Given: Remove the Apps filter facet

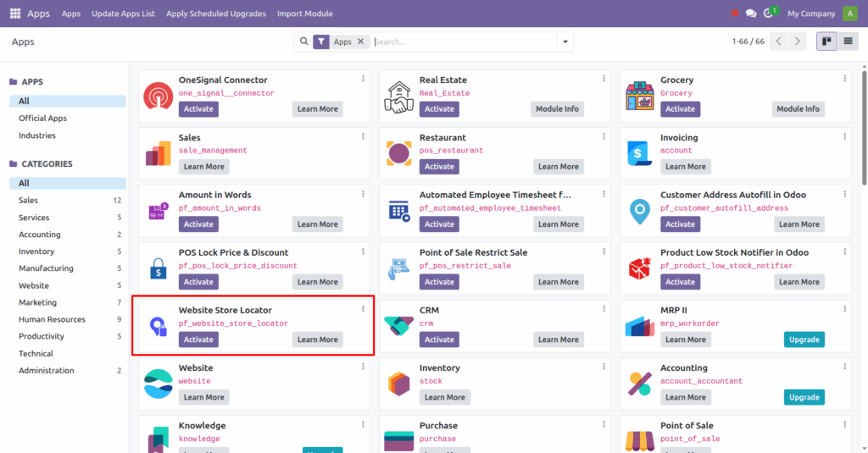Looking at the screenshot, I should [360, 41].
